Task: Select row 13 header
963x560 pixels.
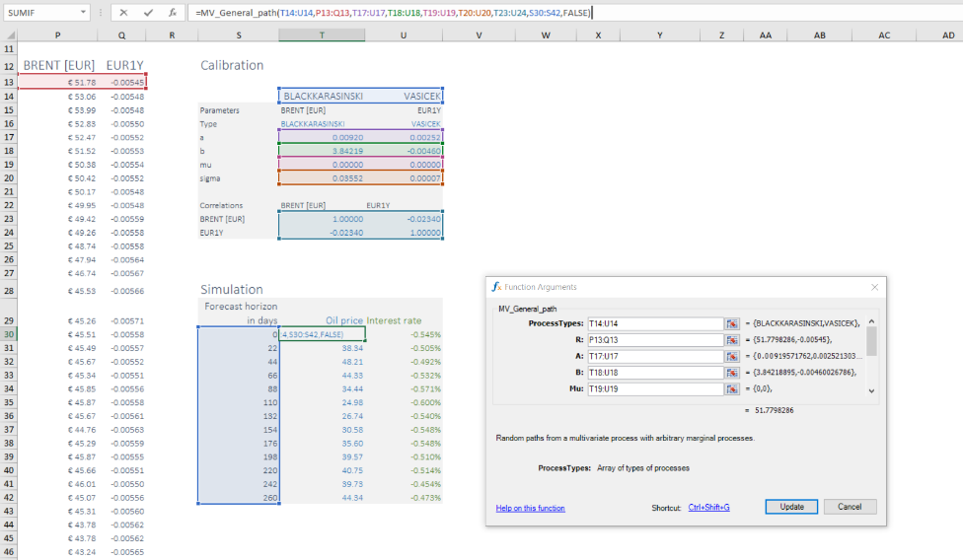Action: (9, 82)
